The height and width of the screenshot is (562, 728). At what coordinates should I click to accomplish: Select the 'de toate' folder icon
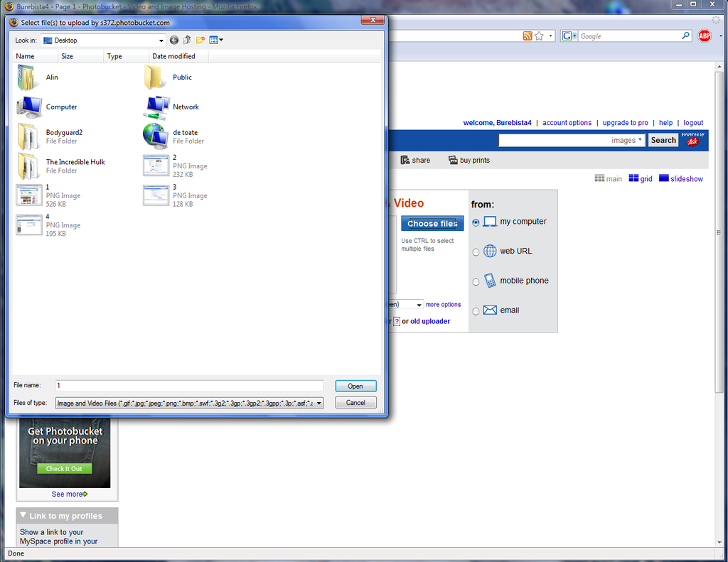pos(156,136)
